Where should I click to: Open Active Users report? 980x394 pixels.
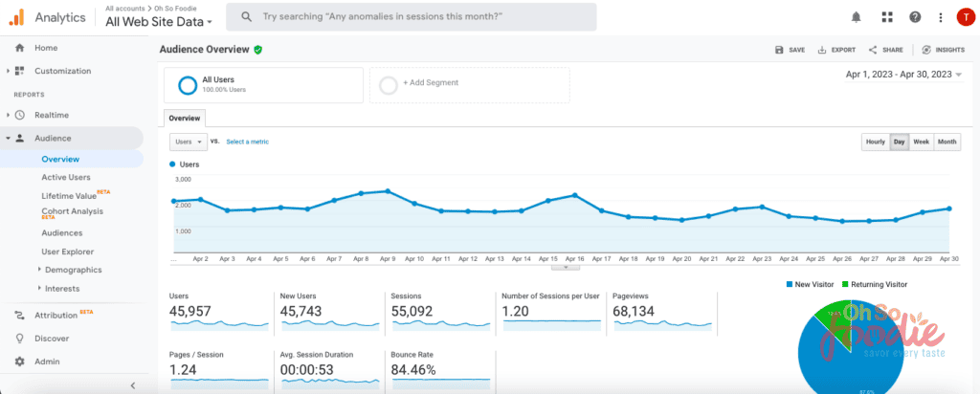66,177
